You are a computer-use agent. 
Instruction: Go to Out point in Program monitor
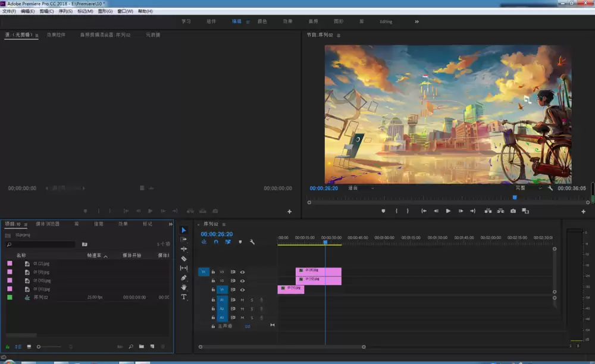point(473,211)
